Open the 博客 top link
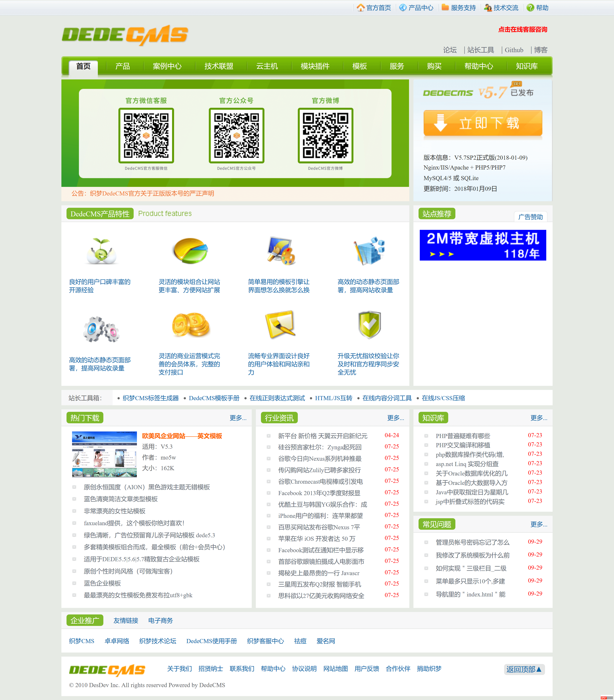Viewport: 614px width, 700px height. coord(541,50)
